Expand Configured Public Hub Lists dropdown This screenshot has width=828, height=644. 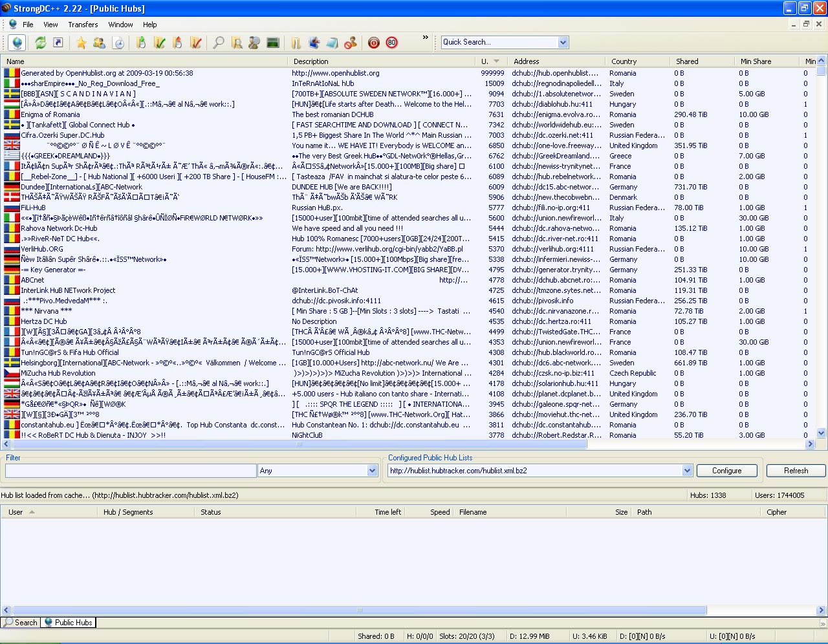pos(687,471)
